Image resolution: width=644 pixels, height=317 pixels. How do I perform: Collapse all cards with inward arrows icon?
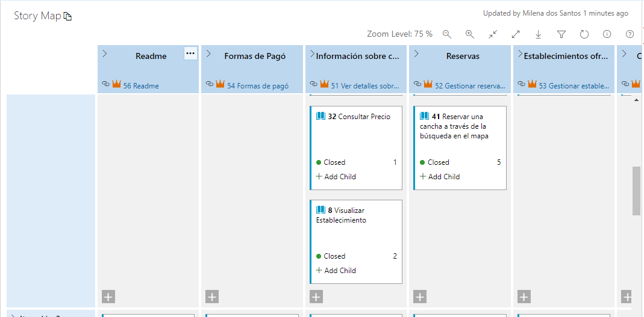[493, 34]
